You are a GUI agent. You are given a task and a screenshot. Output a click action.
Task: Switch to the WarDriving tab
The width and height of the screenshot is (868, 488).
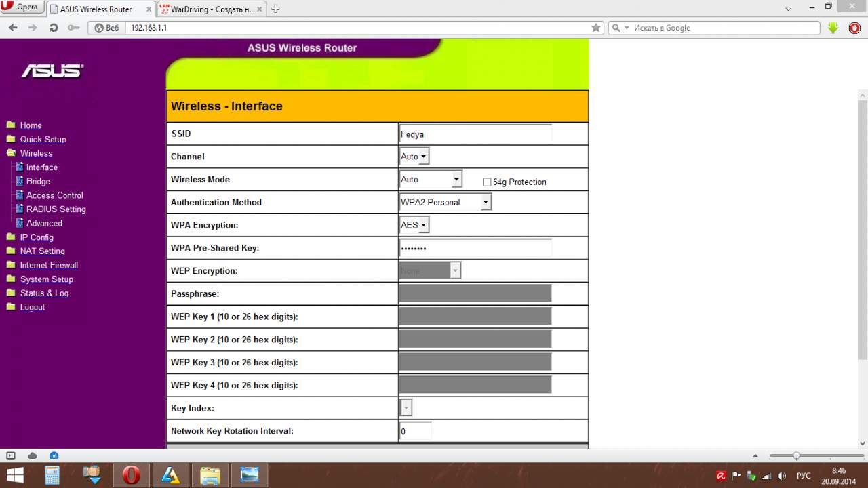212,9
